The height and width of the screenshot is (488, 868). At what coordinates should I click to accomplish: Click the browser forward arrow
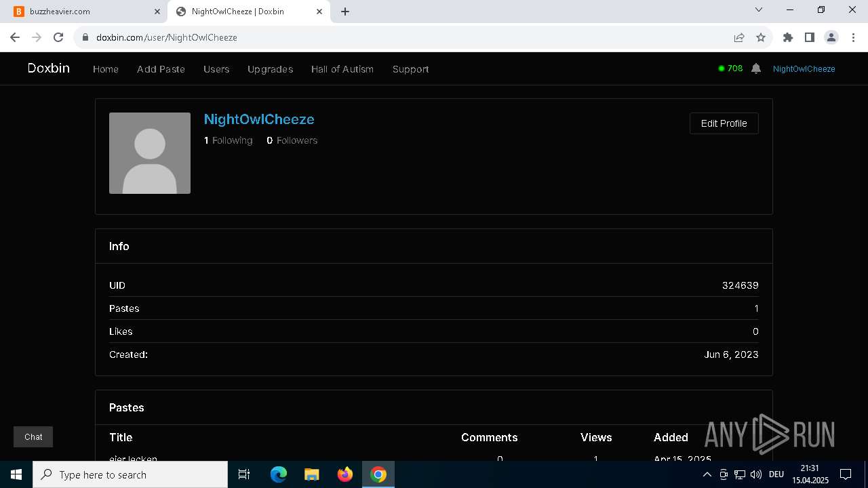(37, 37)
